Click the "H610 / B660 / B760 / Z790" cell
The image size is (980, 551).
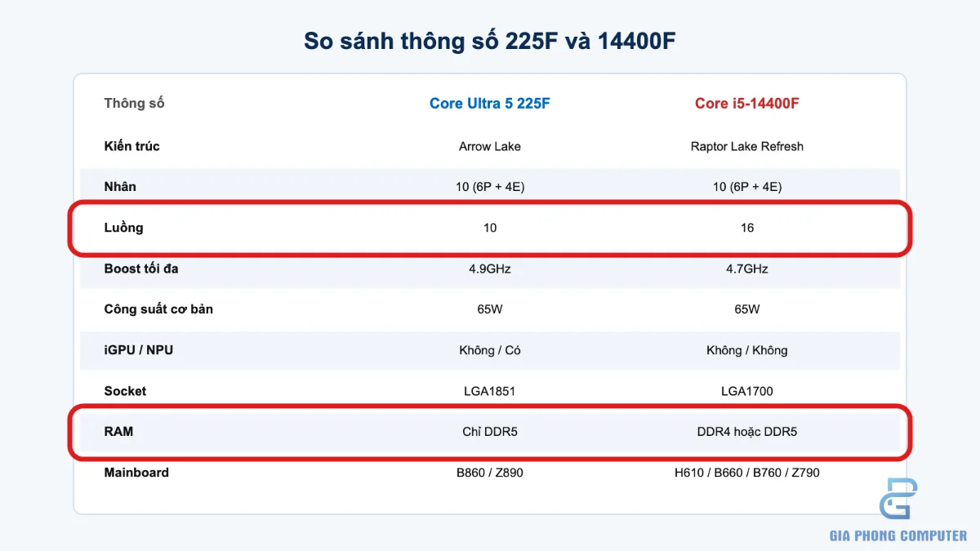point(747,473)
